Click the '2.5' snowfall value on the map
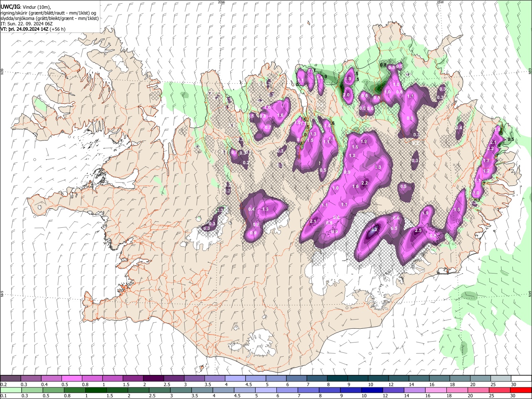The image size is (532, 399). [x=419, y=231]
